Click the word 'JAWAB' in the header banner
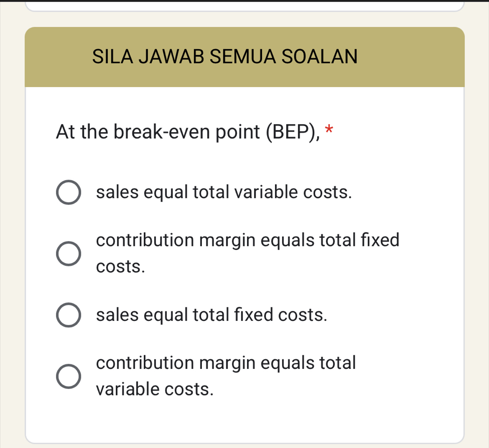489x448 pixels. (171, 57)
